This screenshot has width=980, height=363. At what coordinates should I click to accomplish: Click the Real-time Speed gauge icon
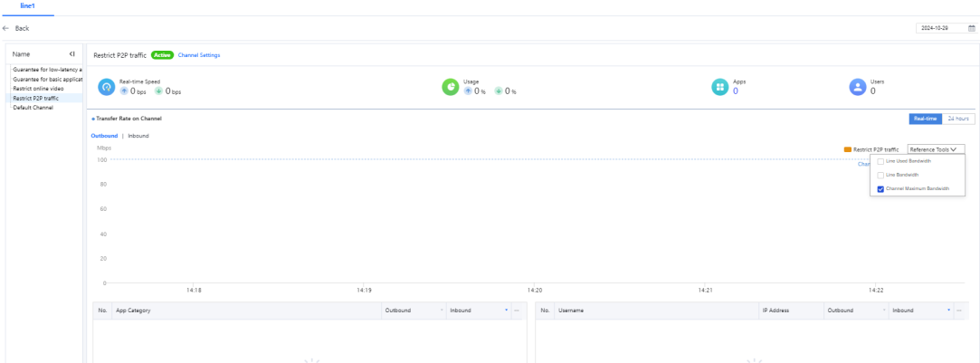coord(107,87)
